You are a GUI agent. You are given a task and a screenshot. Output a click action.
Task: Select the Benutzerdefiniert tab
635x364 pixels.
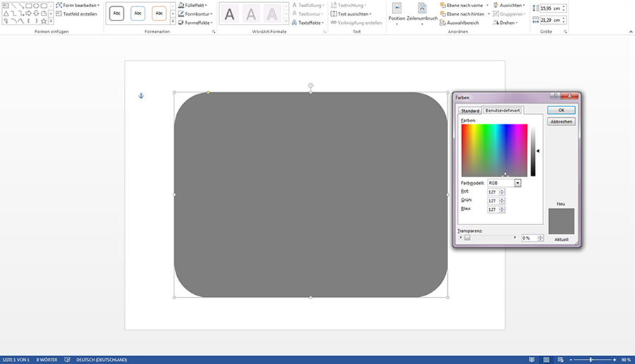coord(502,111)
